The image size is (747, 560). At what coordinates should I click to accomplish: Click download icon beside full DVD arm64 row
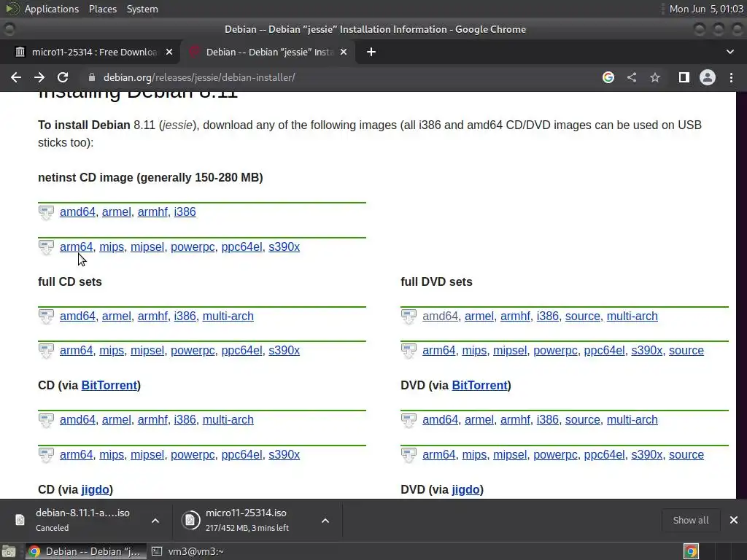pyautogui.click(x=409, y=351)
